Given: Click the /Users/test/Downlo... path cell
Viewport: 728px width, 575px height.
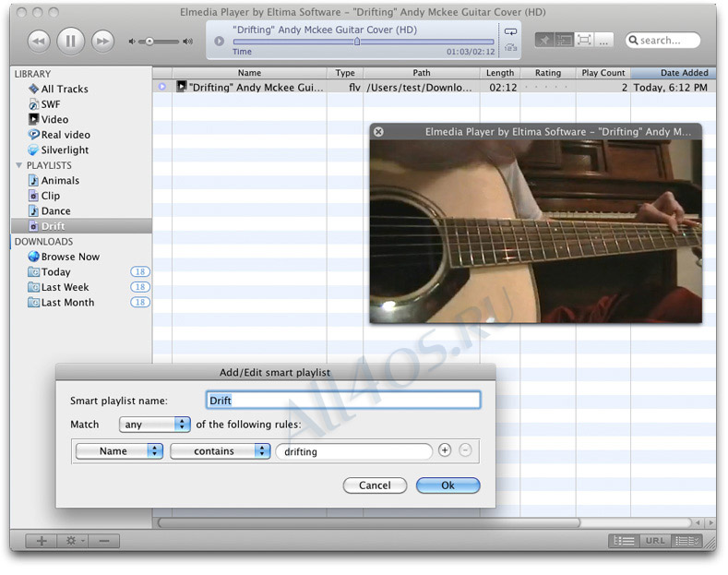Looking at the screenshot, I should [421, 88].
